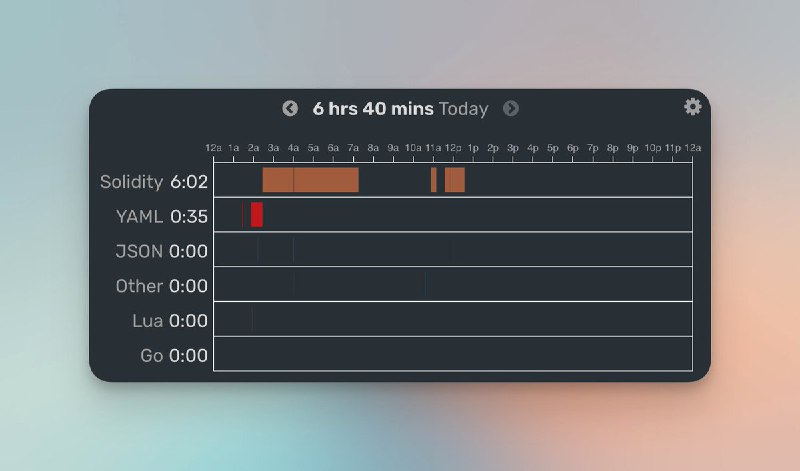This screenshot has width=800, height=471.
Task: Select the Other language label
Action: coord(139,286)
